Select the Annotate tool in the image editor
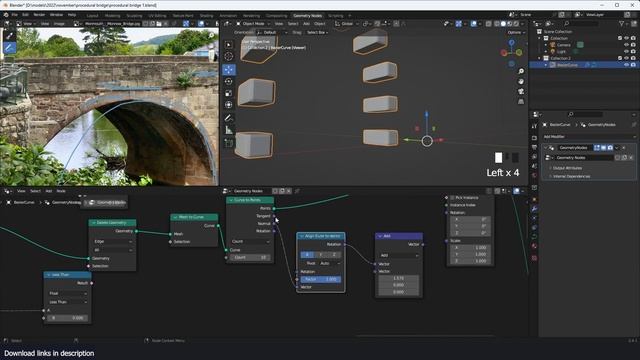The image size is (640, 360). point(9,48)
